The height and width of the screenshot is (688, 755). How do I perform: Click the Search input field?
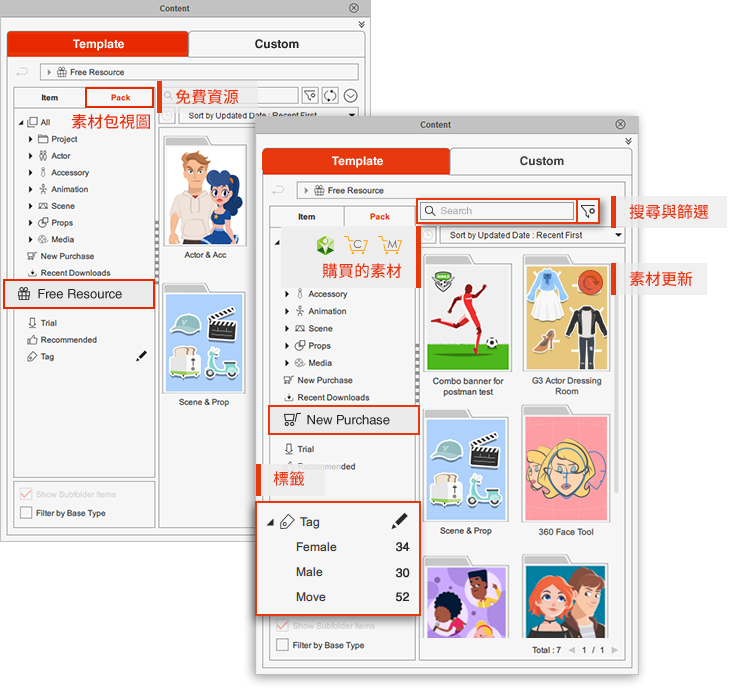point(498,211)
